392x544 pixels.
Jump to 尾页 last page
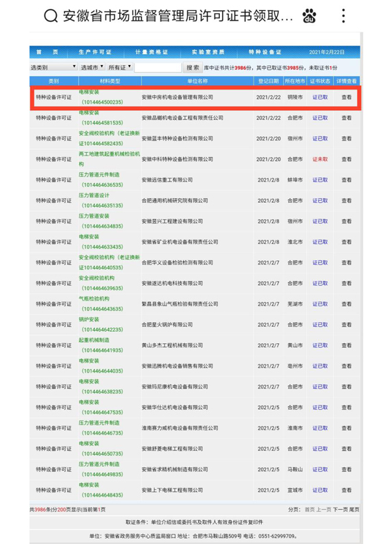pos(354,510)
